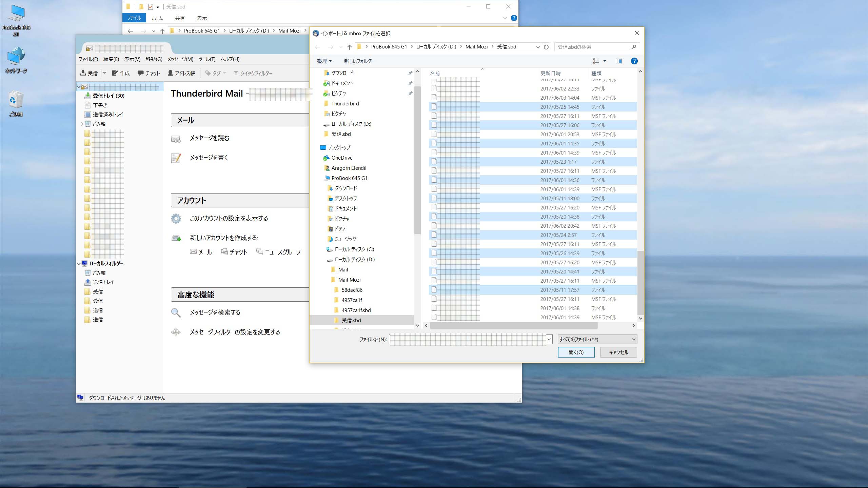868x488 pixels.
Task: Click the New Folder (新しいフォルダー) button
Action: click(x=359, y=61)
